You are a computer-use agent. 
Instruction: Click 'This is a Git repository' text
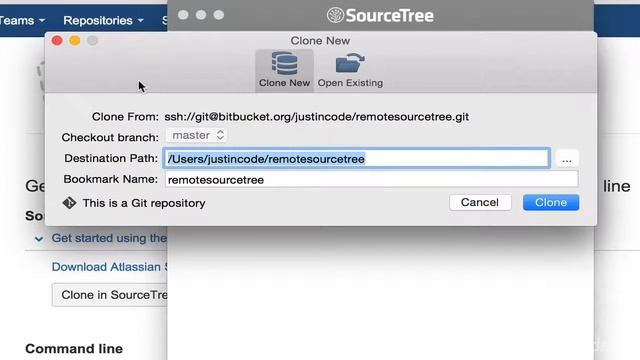(x=144, y=203)
